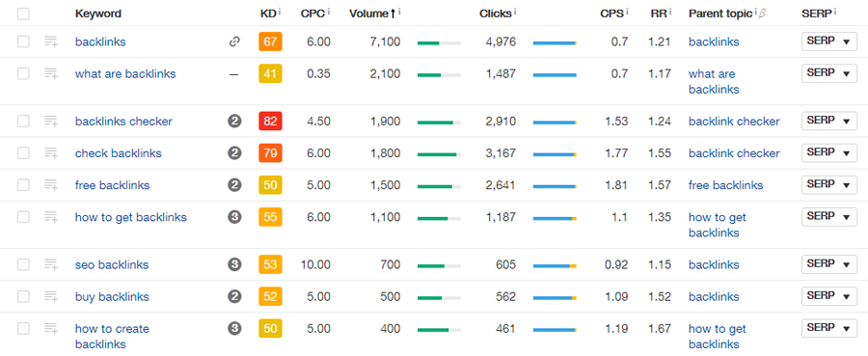This screenshot has width=868, height=356.
Task: Sort by the KD column header
Action: coord(268,14)
